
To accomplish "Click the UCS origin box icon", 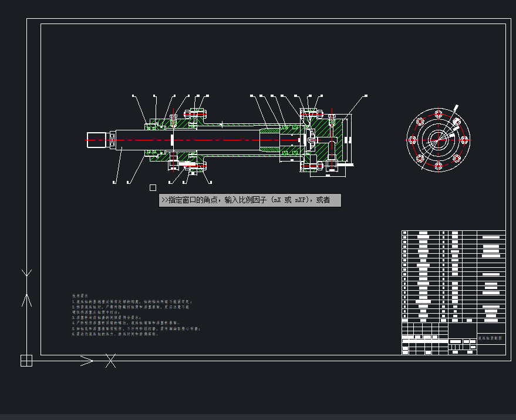I will click(26, 360).
